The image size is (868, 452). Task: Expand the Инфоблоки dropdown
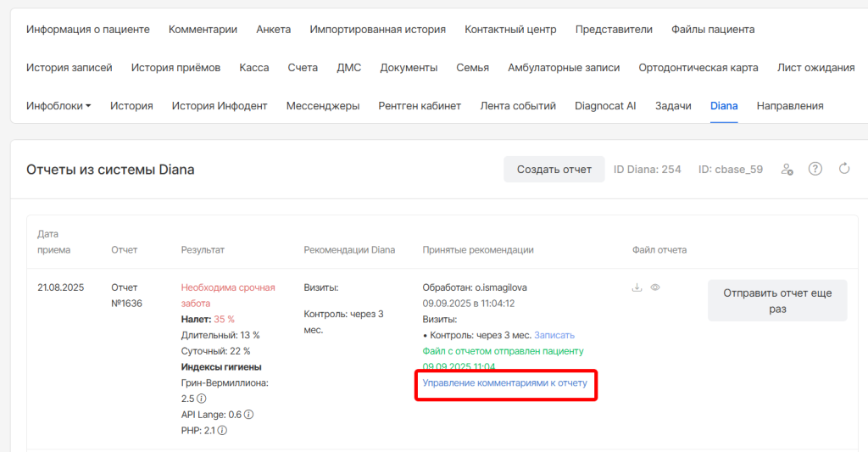(x=58, y=106)
